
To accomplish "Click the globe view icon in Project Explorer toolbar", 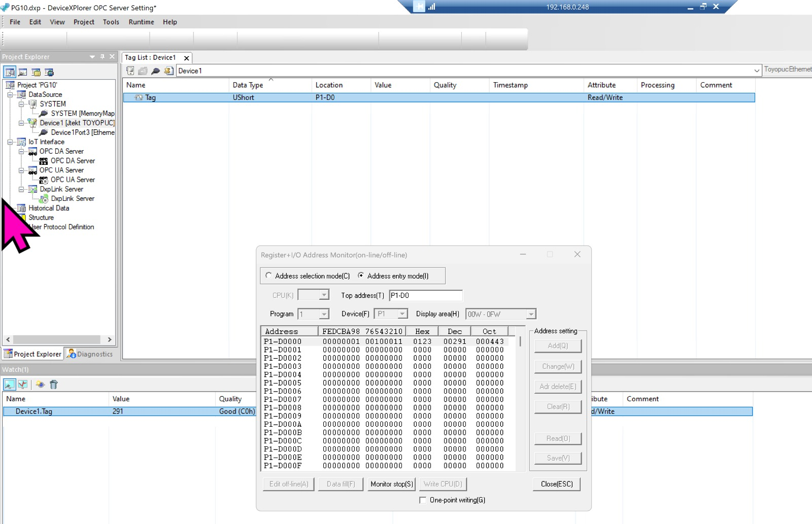I will pyautogui.click(x=49, y=72).
